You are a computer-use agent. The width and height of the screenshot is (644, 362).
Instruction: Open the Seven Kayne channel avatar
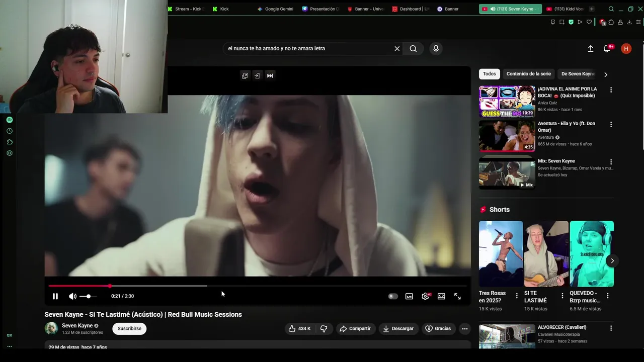[51, 328]
